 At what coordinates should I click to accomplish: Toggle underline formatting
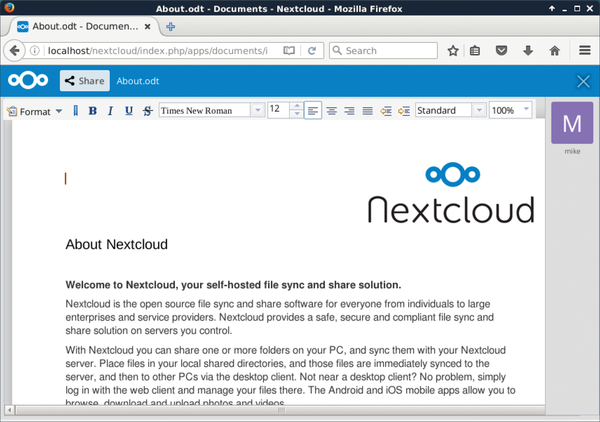[x=129, y=111]
